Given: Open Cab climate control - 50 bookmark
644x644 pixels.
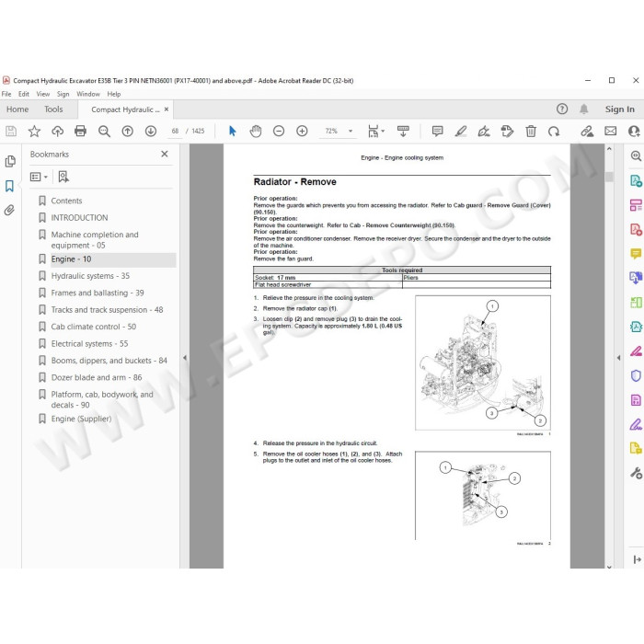Looking at the screenshot, I should [x=93, y=327].
